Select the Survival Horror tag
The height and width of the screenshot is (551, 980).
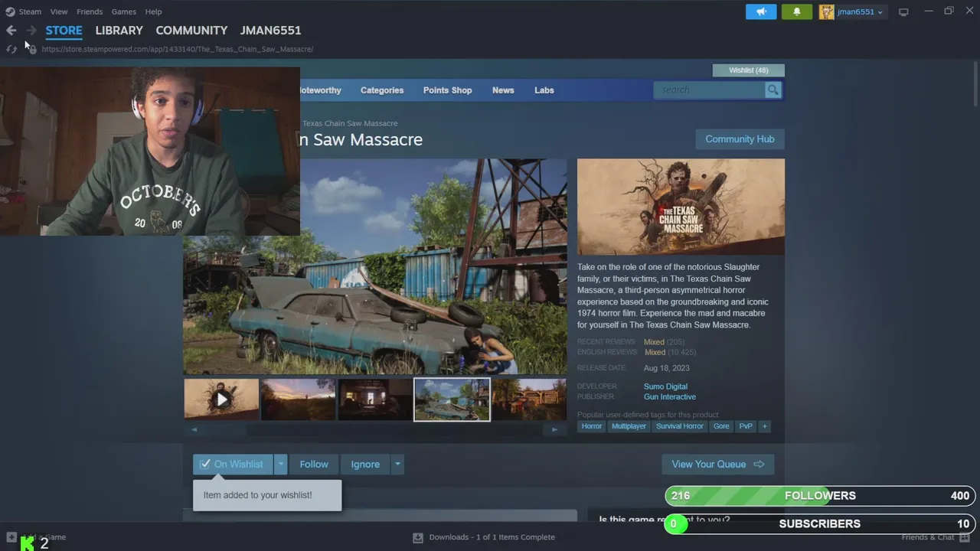point(679,426)
